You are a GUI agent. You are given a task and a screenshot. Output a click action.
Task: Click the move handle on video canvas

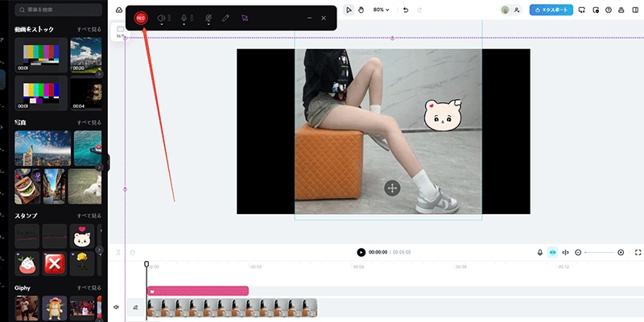tap(392, 188)
